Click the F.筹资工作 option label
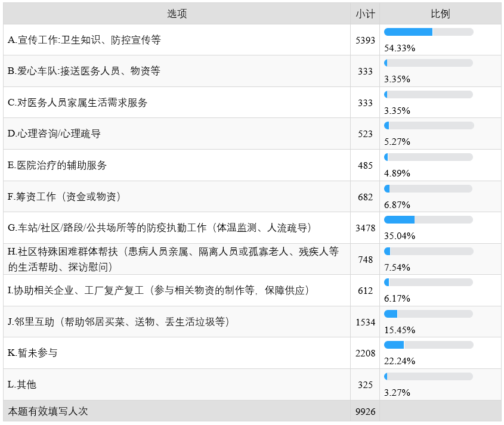The width and height of the screenshot is (504, 425). pos(64,197)
